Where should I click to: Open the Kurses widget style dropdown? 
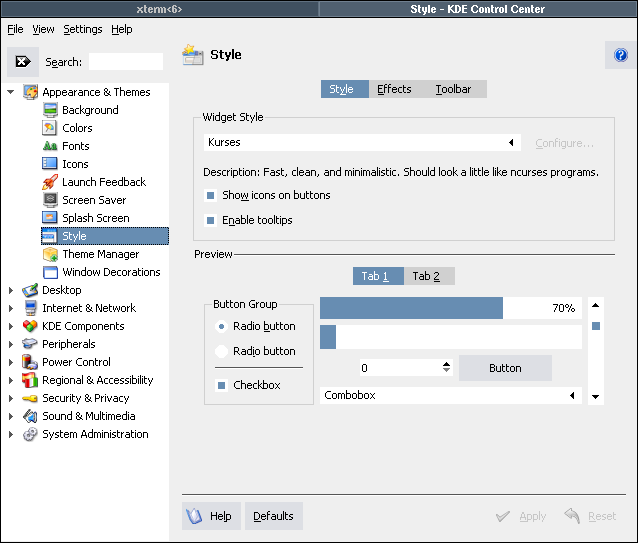(x=362, y=142)
